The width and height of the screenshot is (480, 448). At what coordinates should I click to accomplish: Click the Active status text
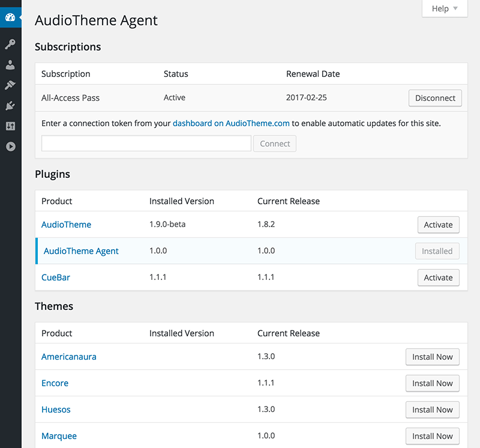pyautogui.click(x=175, y=97)
